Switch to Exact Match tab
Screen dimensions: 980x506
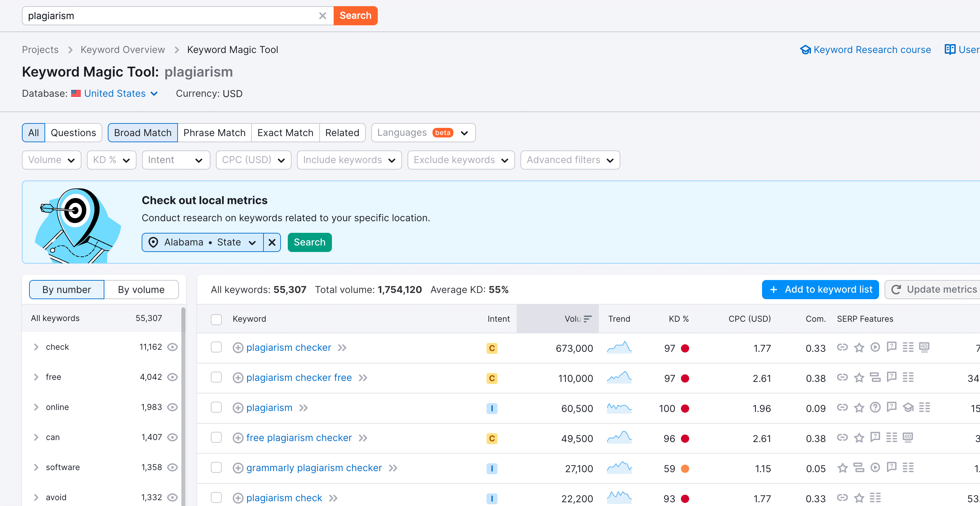(285, 133)
